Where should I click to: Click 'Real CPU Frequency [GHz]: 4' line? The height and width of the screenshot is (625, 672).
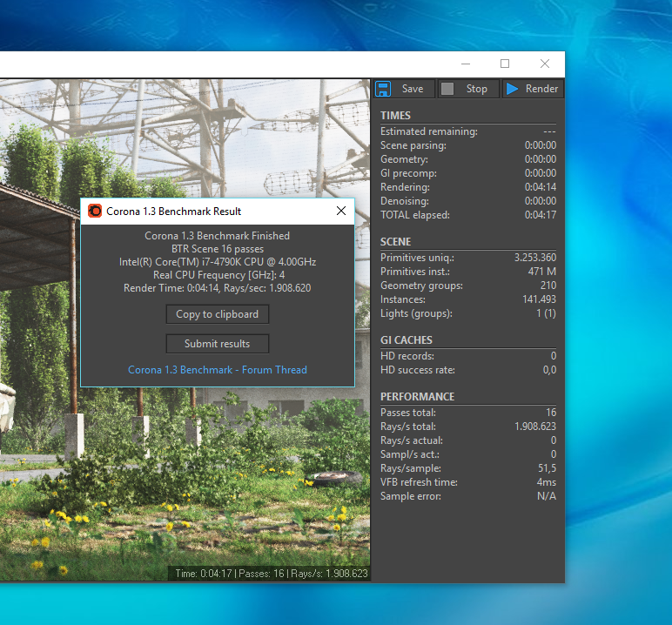tap(219, 275)
